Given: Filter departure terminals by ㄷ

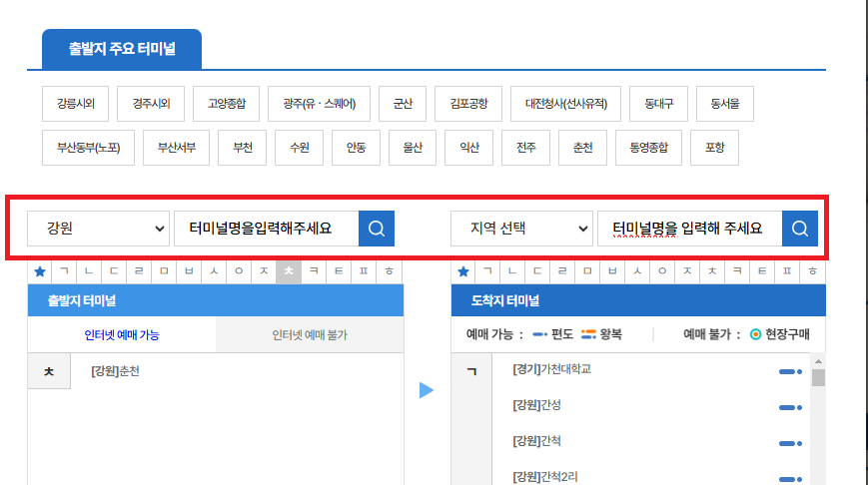Looking at the screenshot, I should click(x=114, y=271).
